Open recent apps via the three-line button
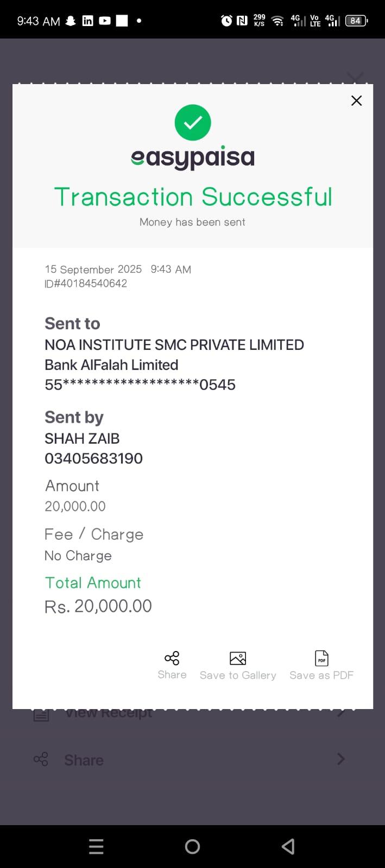 pos(96,846)
